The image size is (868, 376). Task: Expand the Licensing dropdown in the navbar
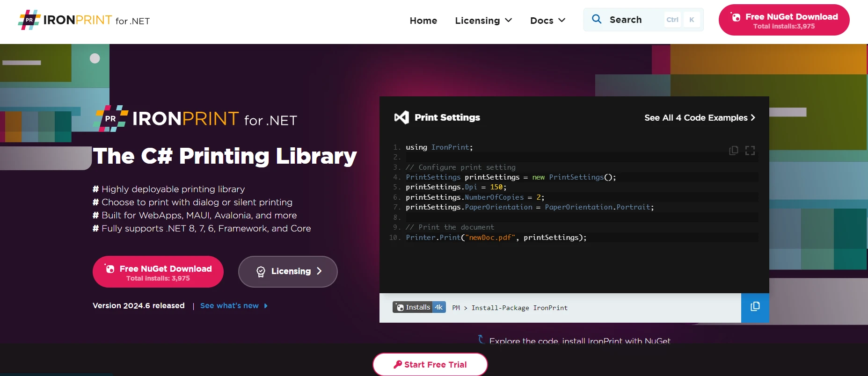[x=483, y=21]
